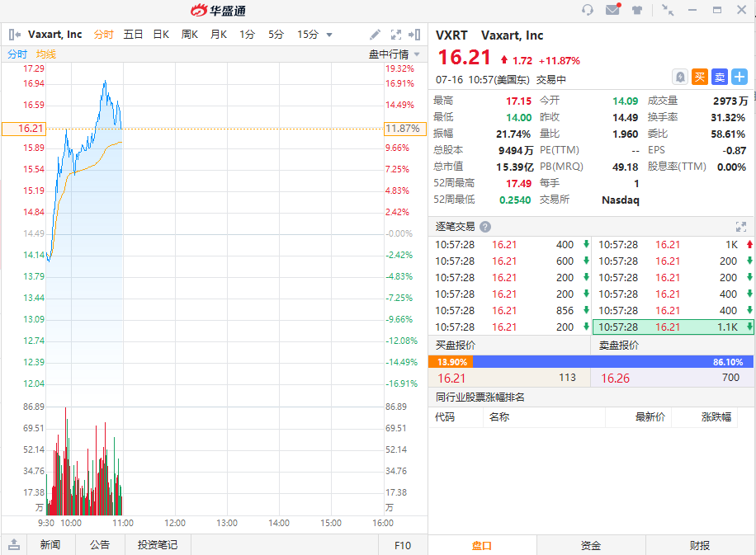Open the 新闻 news tab
The width and height of the screenshot is (756, 555).
(x=50, y=544)
